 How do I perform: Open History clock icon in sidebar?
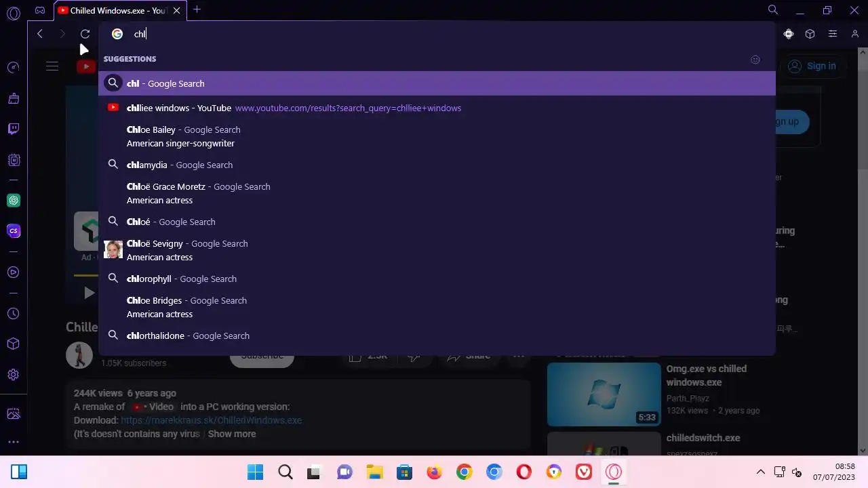click(13, 314)
